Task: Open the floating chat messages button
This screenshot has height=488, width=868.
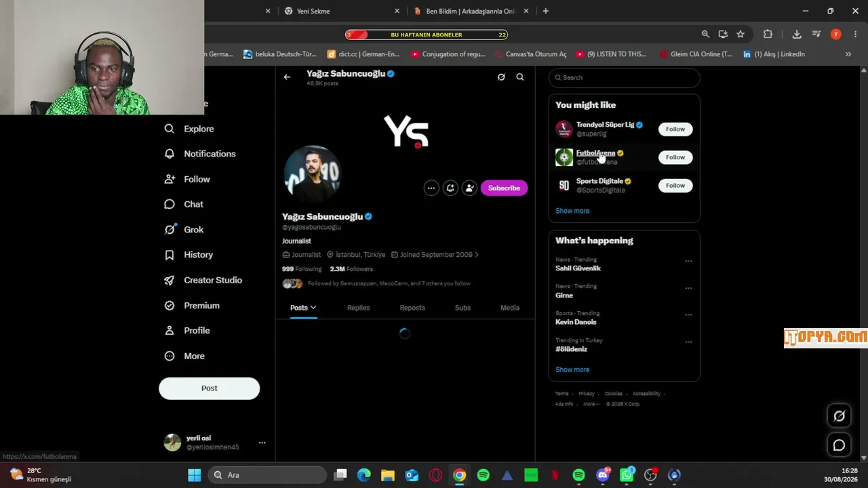Action: (x=839, y=445)
